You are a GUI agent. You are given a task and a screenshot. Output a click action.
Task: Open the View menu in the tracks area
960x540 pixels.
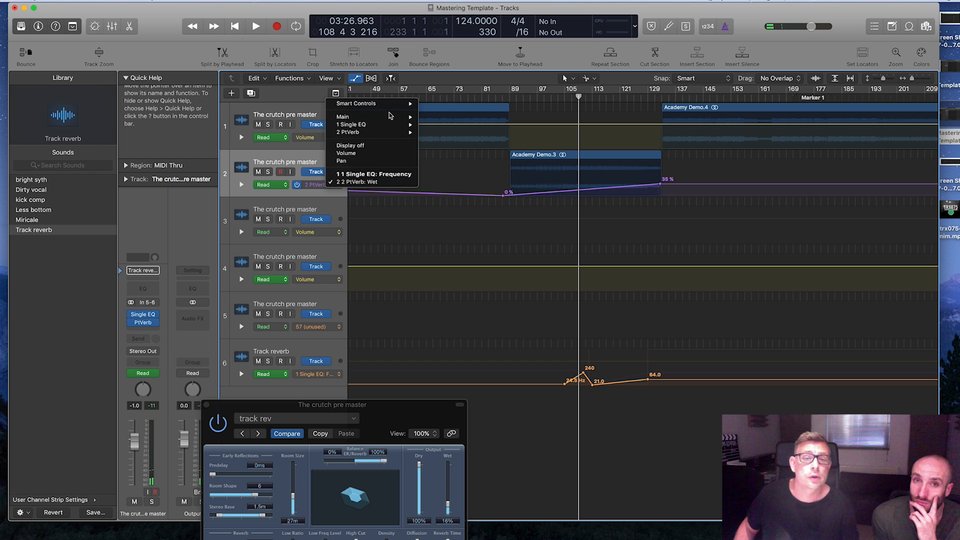point(329,78)
